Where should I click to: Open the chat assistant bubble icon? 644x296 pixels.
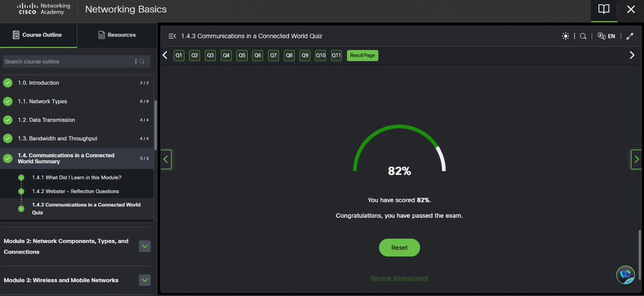click(625, 275)
